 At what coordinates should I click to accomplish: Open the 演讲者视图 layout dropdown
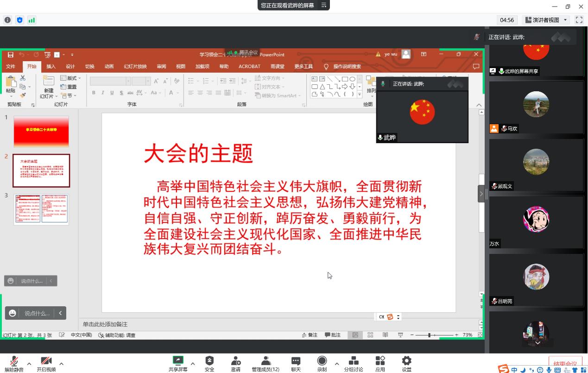point(546,20)
